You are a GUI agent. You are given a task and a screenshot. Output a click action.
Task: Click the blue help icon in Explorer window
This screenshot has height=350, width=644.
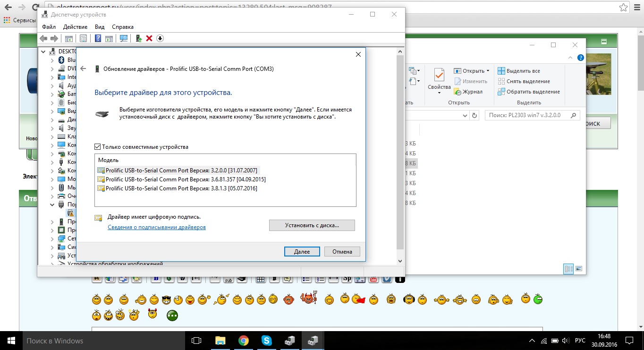point(581,58)
